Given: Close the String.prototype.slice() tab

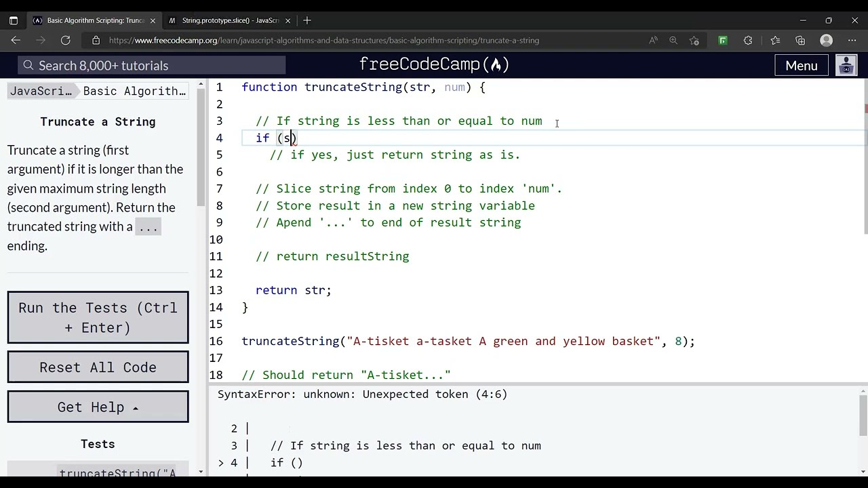Looking at the screenshot, I should pos(288,20).
